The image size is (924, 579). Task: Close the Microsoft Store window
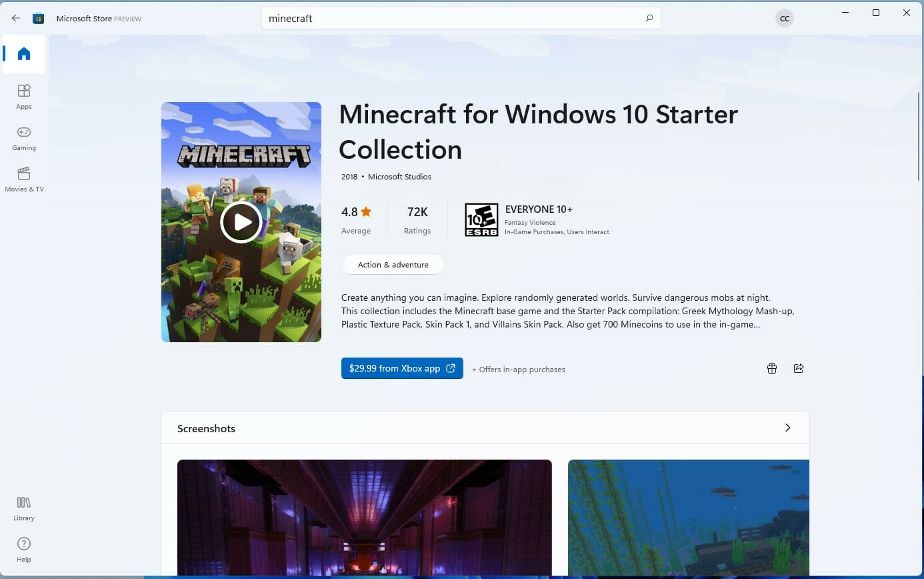[x=907, y=13]
